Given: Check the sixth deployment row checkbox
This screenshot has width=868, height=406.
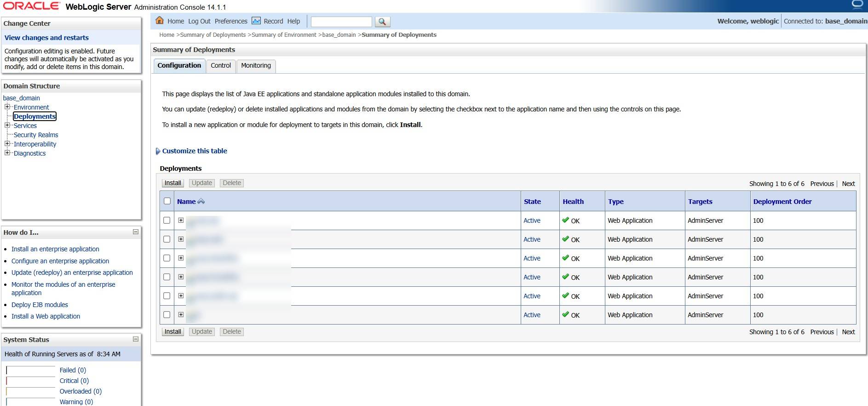Looking at the screenshot, I should click(167, 315).
